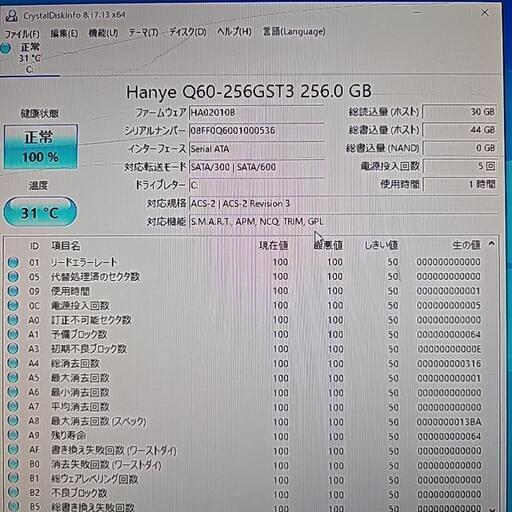Click the transfer mode field SATA/300 | SATA/600
Screen dimensions: 512x512
coord(257,167)
